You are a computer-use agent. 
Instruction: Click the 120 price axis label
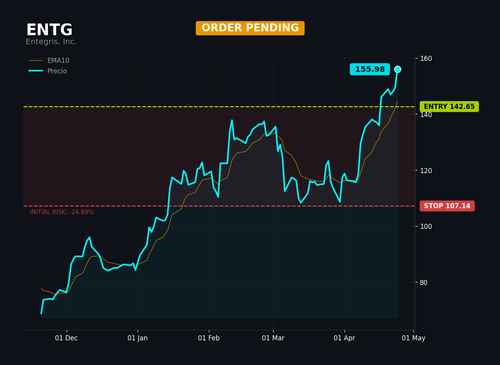(426, 171)
